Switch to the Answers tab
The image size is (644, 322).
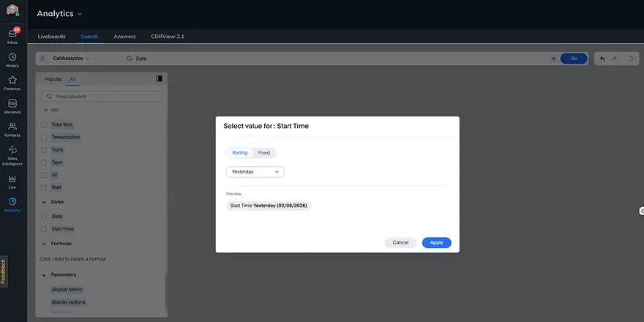[x=124, y=36]
